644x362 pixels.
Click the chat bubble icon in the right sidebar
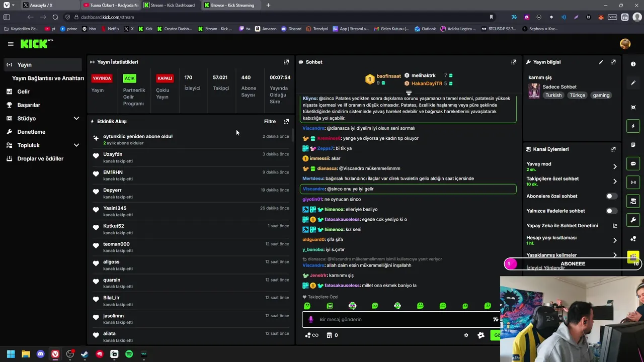(x=633, y=163)
